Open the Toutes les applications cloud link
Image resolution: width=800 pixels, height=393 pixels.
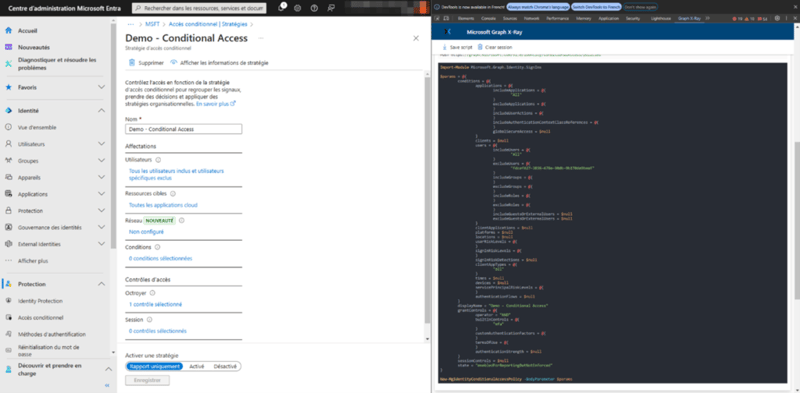(163, 205)
